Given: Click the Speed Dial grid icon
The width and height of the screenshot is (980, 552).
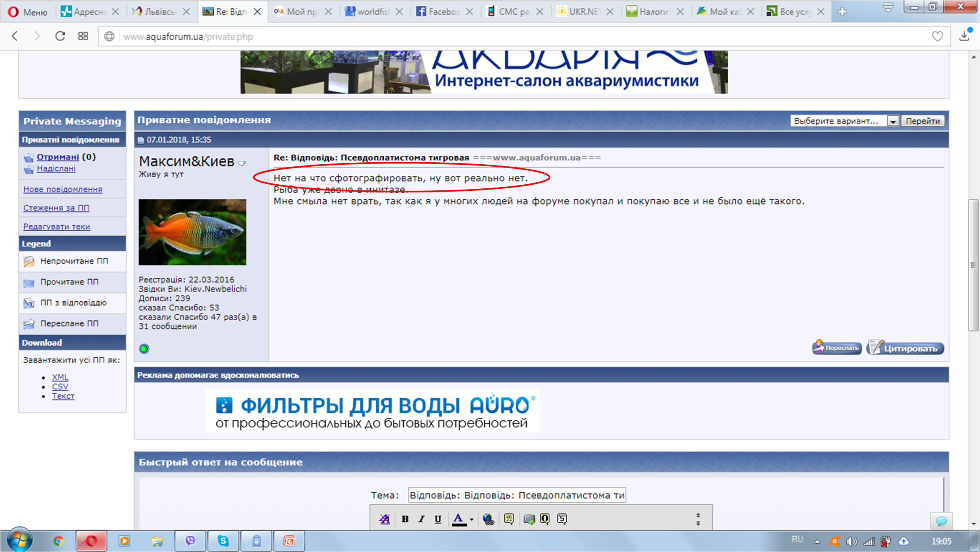Looking at the screenshot, I should pyautogui.click(x=83, y=36).
